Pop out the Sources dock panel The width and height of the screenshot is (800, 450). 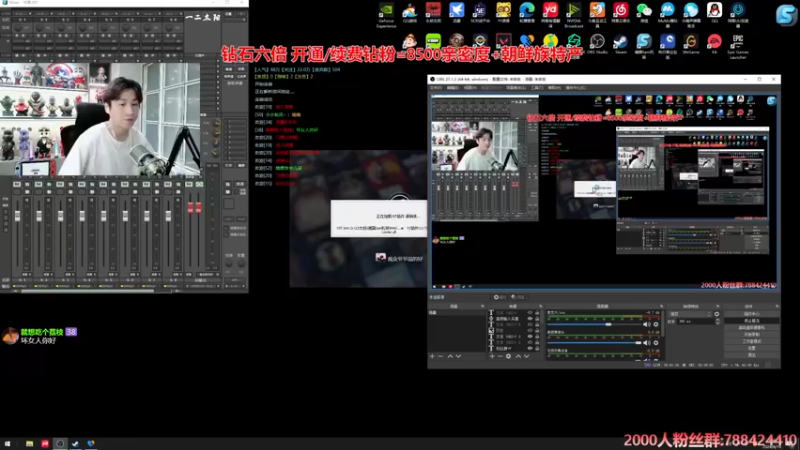coord(541,306)
